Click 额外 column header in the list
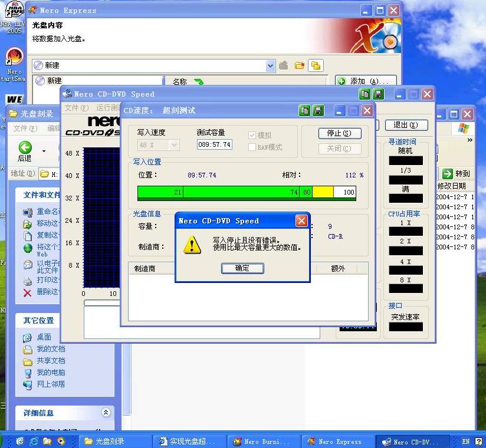Image resolution: width=486 pixels, height=448 pixels. (x=337, y=269)
